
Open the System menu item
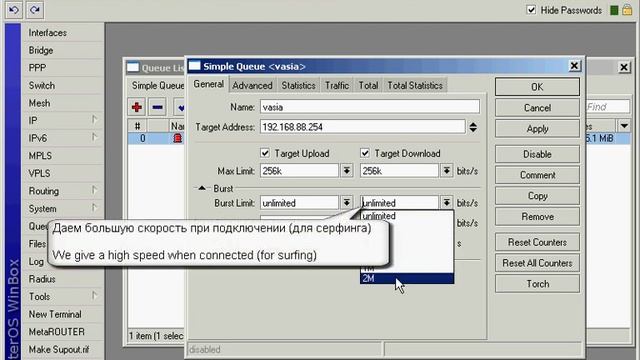(63, 208)
